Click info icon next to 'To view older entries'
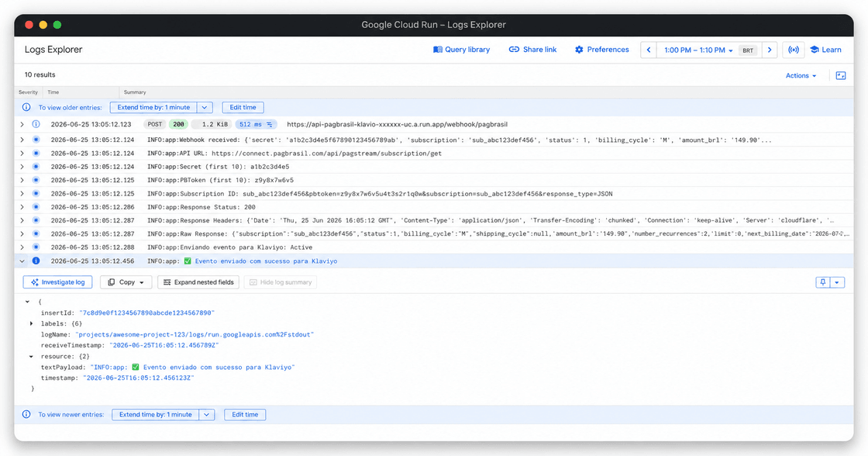Image resolution: width=868 pixels, height=456 pixels. 26,108
